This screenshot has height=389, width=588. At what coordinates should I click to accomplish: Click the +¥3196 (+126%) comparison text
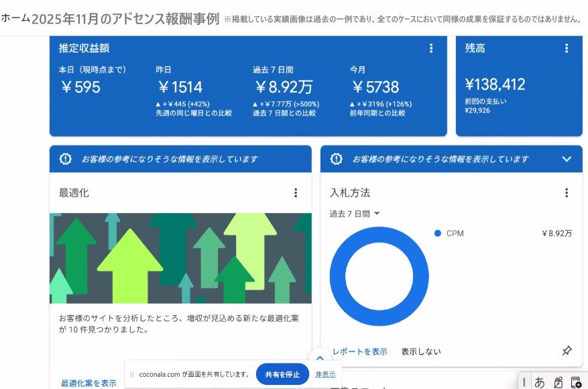[x=381, y=104]
